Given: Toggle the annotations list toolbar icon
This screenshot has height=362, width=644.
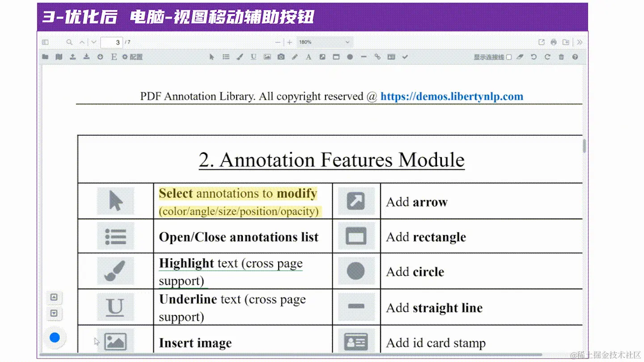Looking at the screenshot, I should coord(226,57).
